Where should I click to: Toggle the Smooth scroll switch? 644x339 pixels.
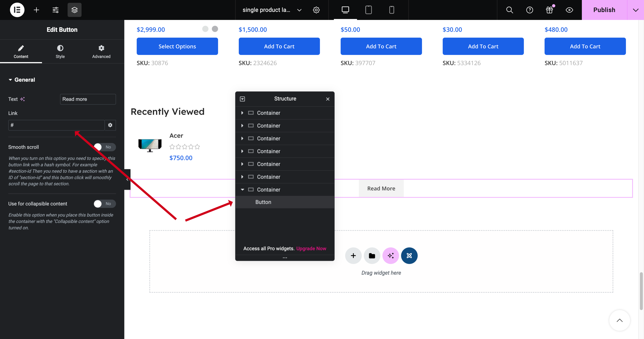105,147
